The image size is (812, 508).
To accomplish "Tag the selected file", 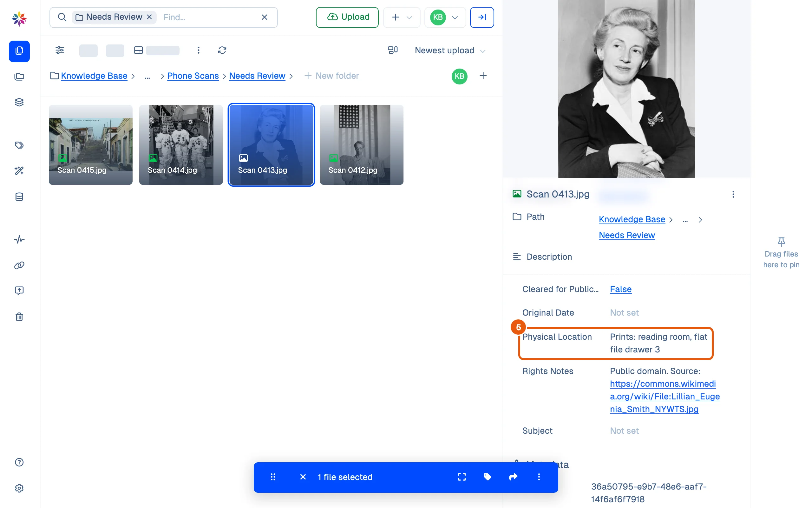I will (488, 477).
